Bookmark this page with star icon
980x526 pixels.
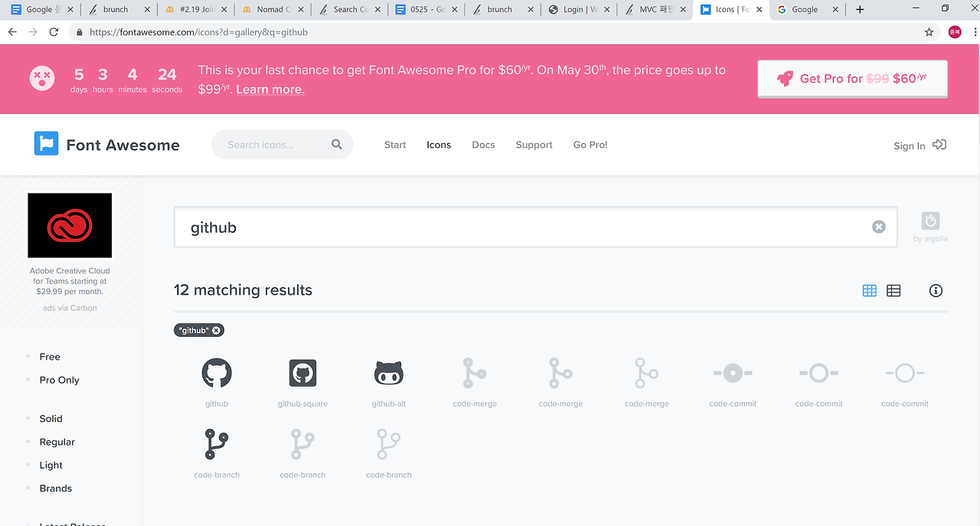pyautogui.click(x=929, y=32)
